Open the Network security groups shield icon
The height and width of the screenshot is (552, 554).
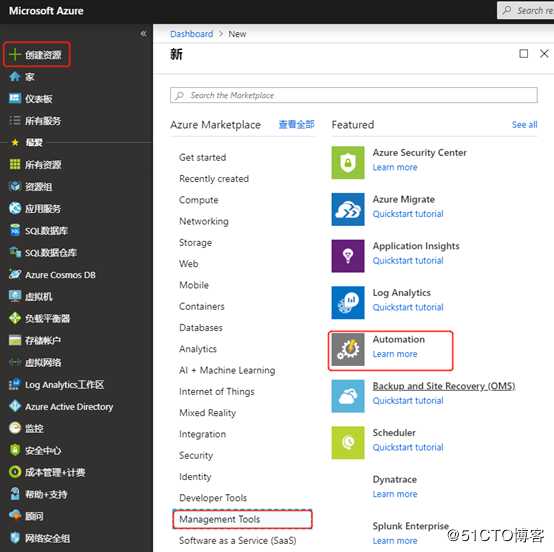point(15,538)
